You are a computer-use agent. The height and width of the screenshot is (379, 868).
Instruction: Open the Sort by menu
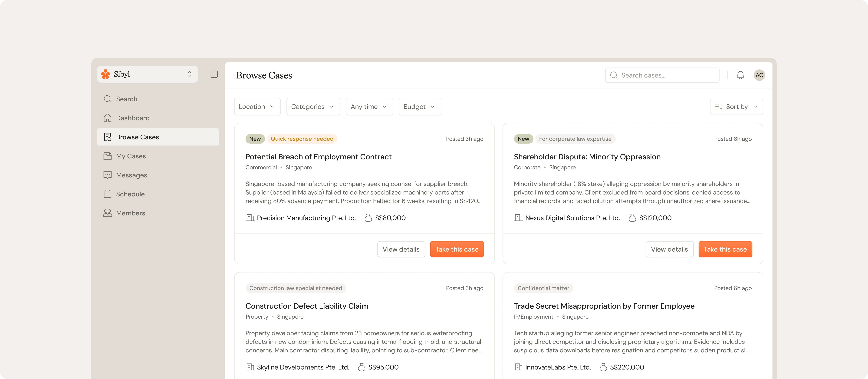(x=736, y=107)
